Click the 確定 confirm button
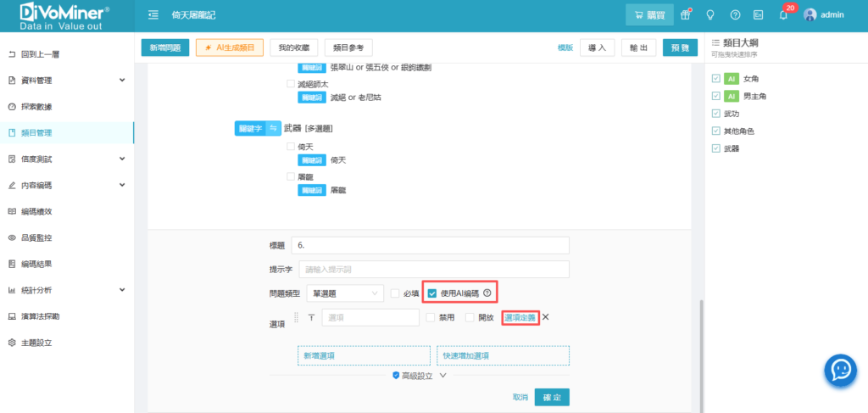 point(552,397)
